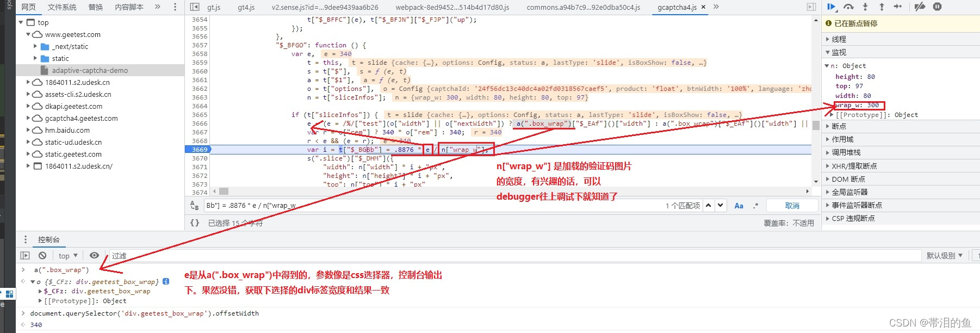Click the Step over next function call icon
This screenshot has height=333, width=980.
click(x=848, y=7)
